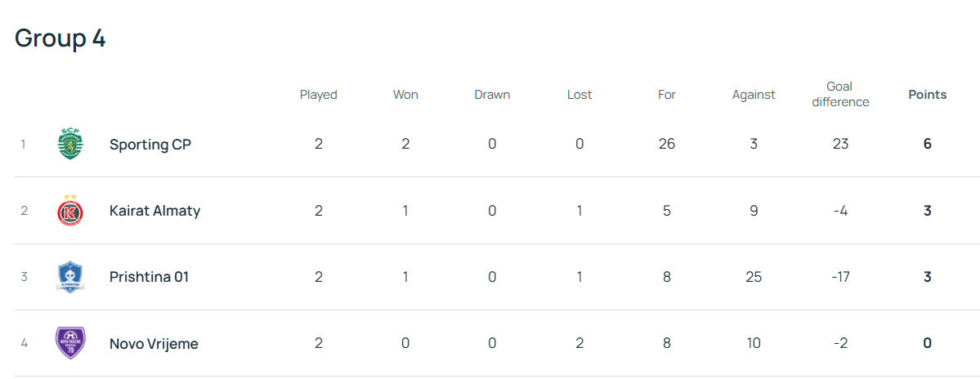The width and height of the screenshot is (980, 379).
Task: Click the Goal difference column header
Action: point(840,95)
